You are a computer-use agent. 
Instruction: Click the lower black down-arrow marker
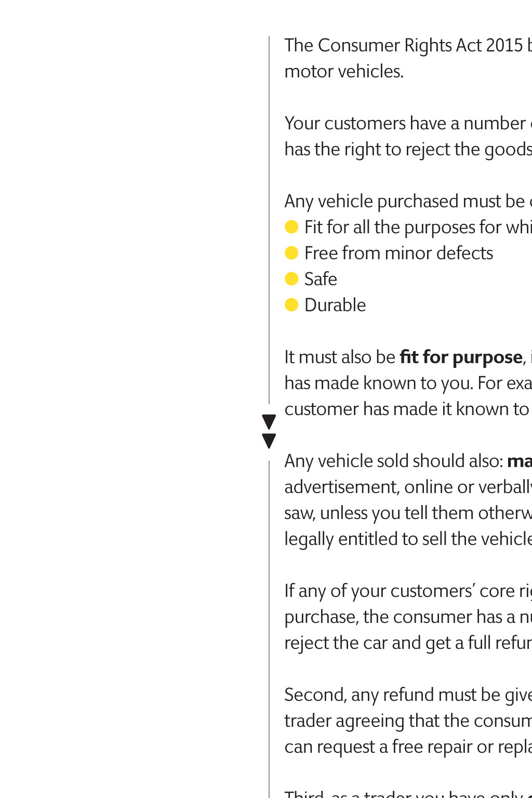(x=269, y=441)
